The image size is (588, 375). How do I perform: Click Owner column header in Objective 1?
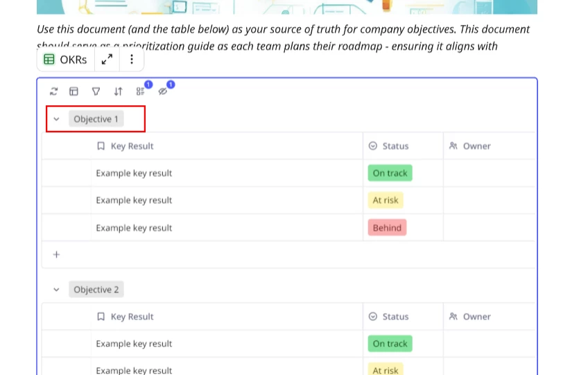[490, 146]
